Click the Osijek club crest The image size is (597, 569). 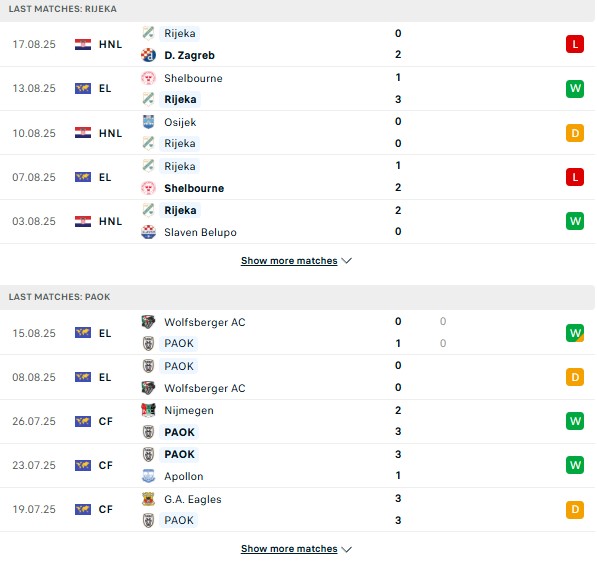(148, 122)
